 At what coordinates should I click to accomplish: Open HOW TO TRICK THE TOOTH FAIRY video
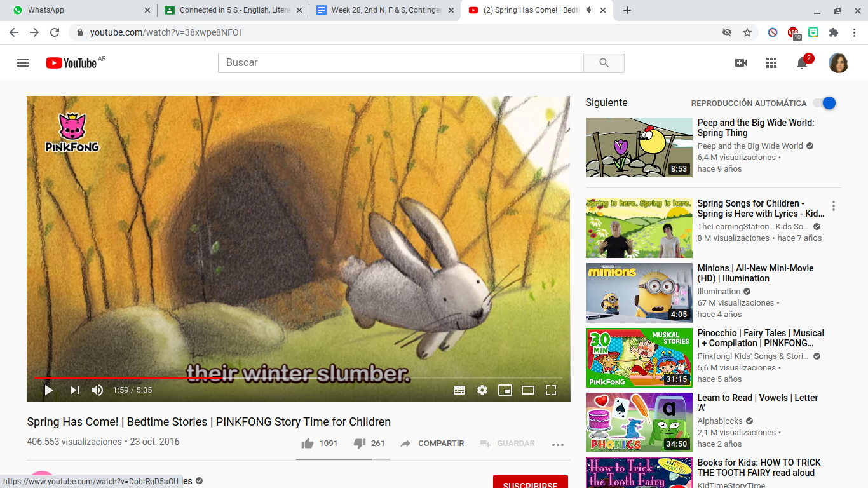coord(759,468)
